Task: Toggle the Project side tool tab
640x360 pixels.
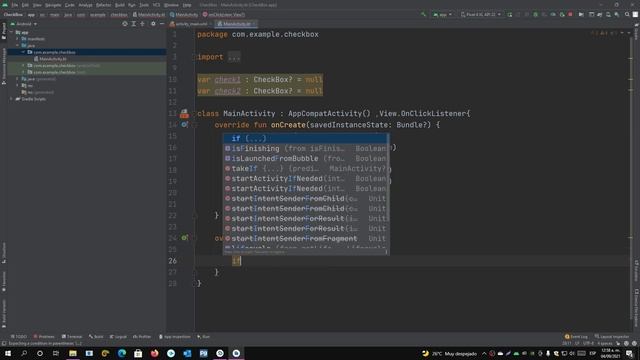Action: pyautogui.click(x=4, y=31)
